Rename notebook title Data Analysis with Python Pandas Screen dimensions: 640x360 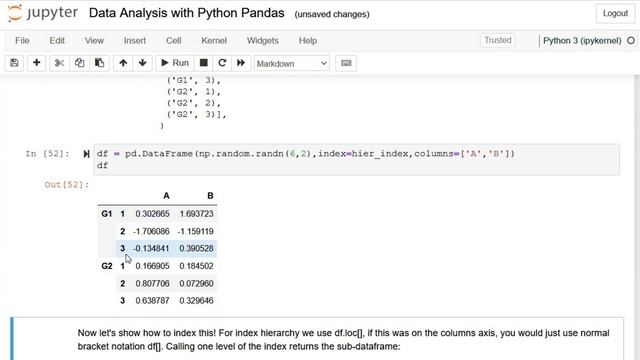coord(187,13)
